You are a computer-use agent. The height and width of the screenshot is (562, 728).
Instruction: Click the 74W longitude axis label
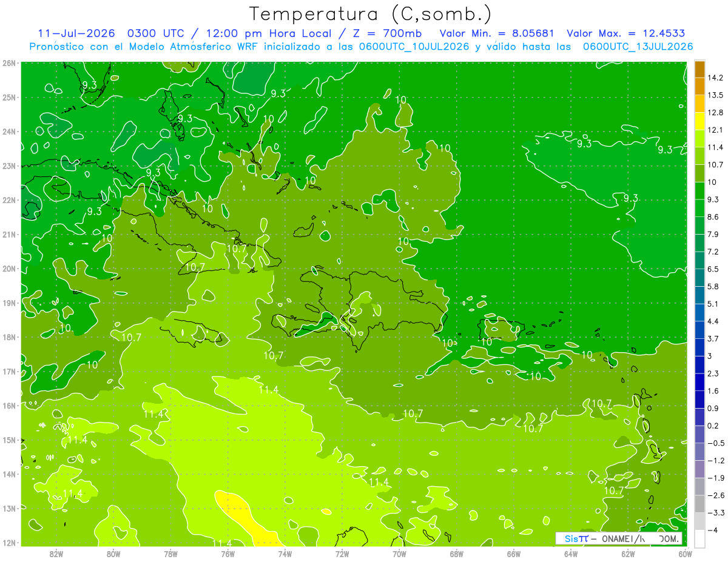[285, 554]
